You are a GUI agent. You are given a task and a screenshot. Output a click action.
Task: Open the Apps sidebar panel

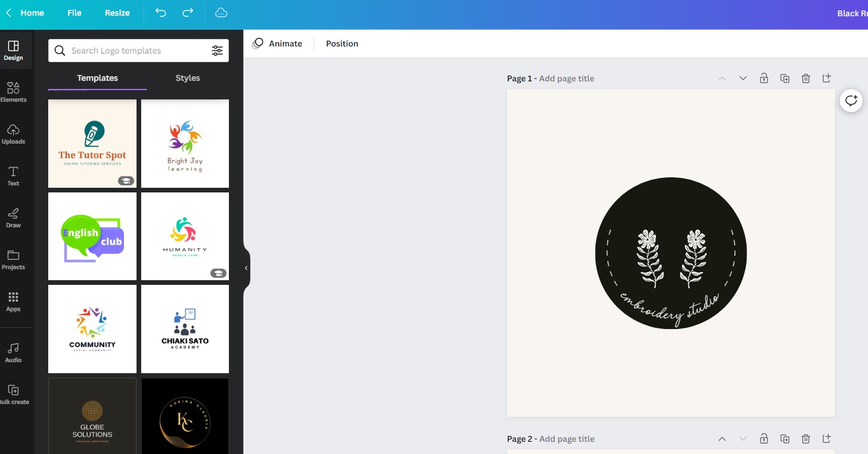tap(13, 302)
